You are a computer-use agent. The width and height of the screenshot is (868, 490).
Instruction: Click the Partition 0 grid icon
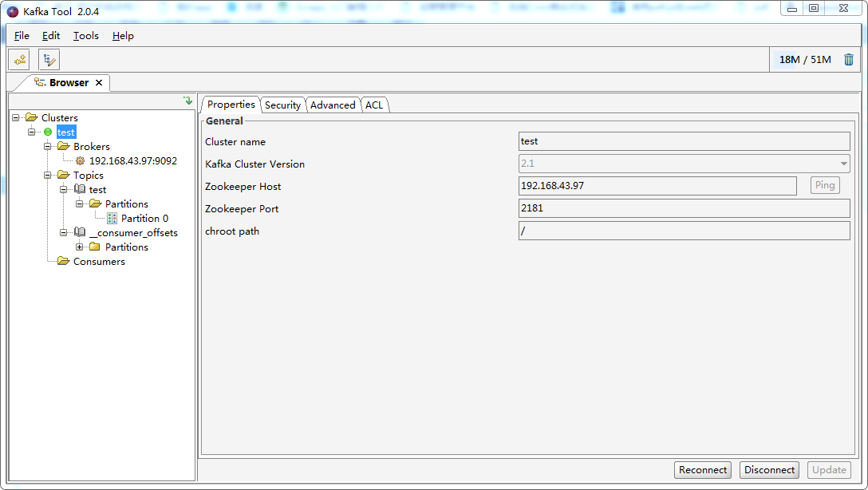[112, 218]
